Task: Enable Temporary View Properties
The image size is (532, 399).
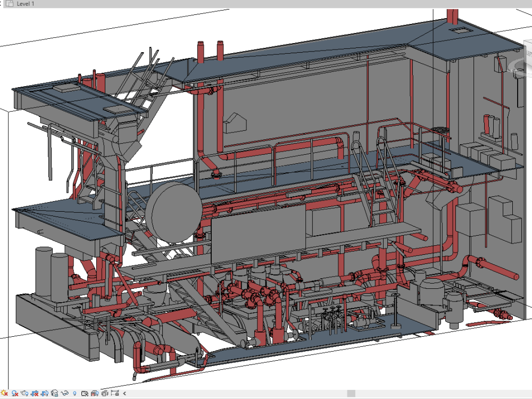Action: click(85, 394)
